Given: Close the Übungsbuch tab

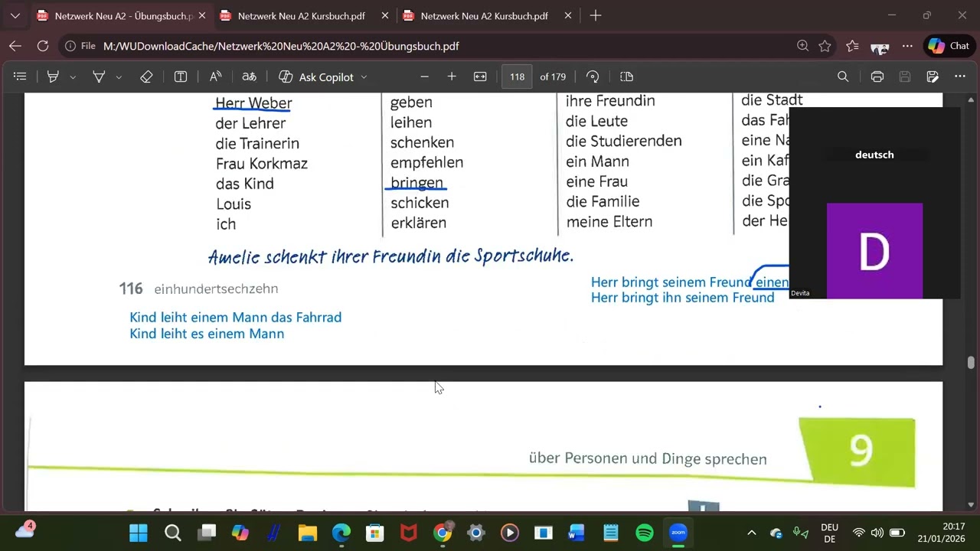Looking at the screenshot, I should (201, 15).
